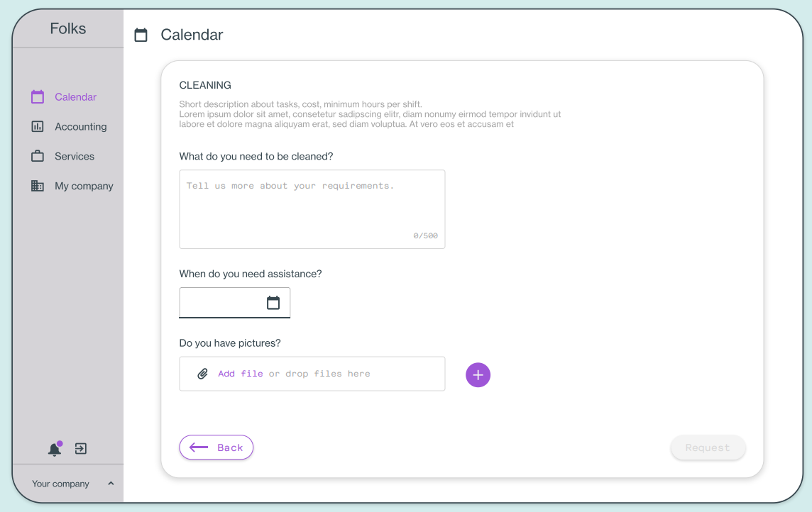Viewport: 812px width, 512px height.
Task: Click the calendar icon in page header
Action: point(141,35)
